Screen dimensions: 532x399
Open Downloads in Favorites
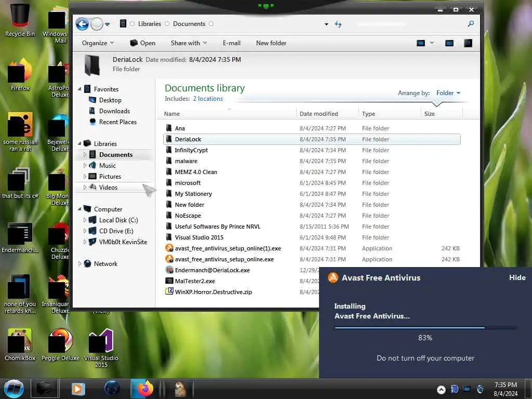point(114,111)
